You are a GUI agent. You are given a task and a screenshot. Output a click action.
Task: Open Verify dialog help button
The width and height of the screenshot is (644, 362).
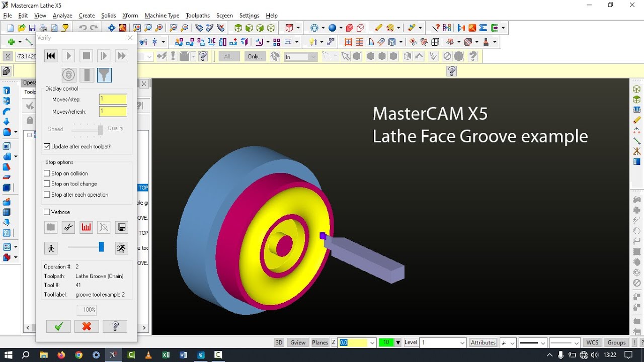(x=115, y=326)
